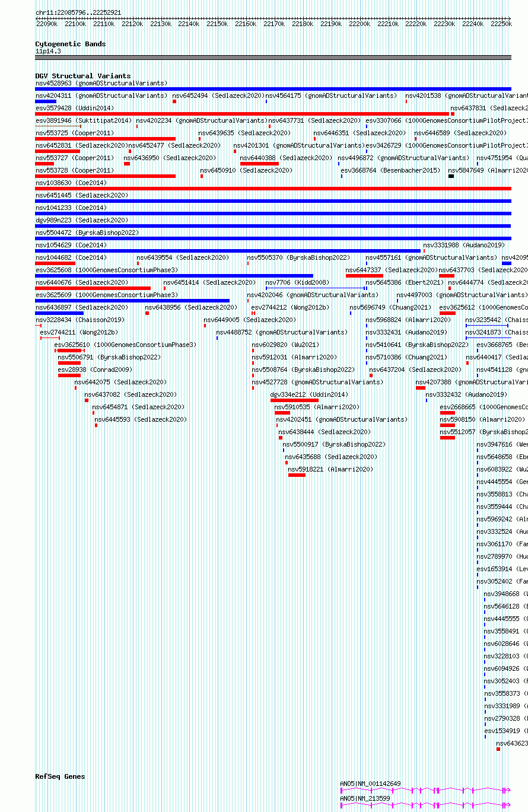Open nsv5696749 (Chuang2021) variant
This screenshot has height=812, width=528.
point(390,307)
